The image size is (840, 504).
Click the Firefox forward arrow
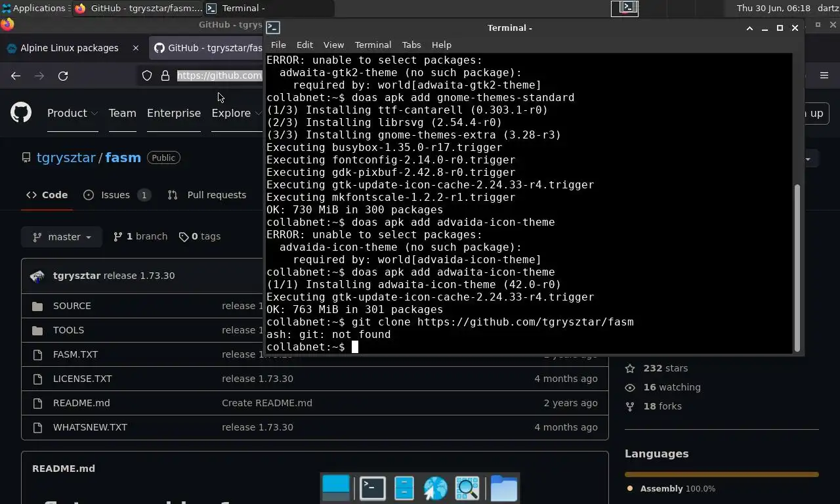[39, 75]
